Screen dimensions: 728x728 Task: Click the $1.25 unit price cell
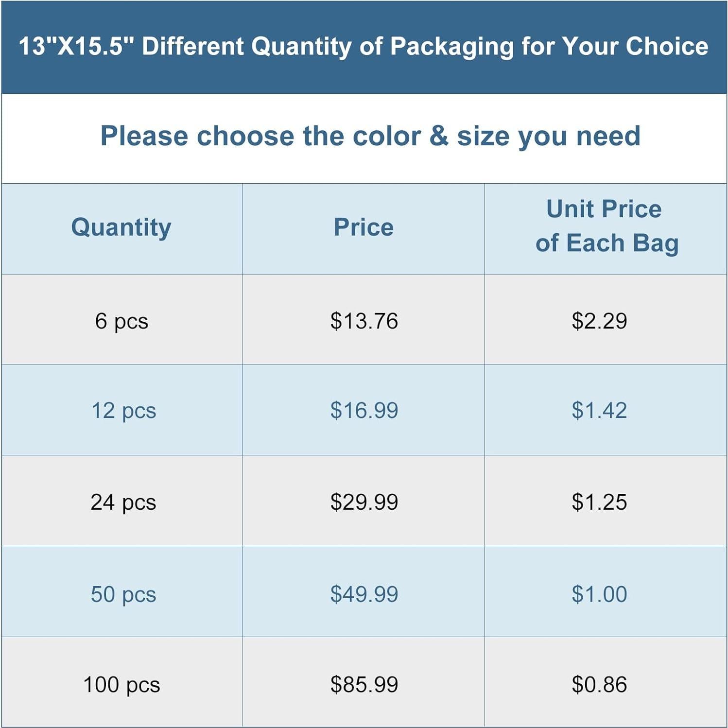(x=599, y=502)
